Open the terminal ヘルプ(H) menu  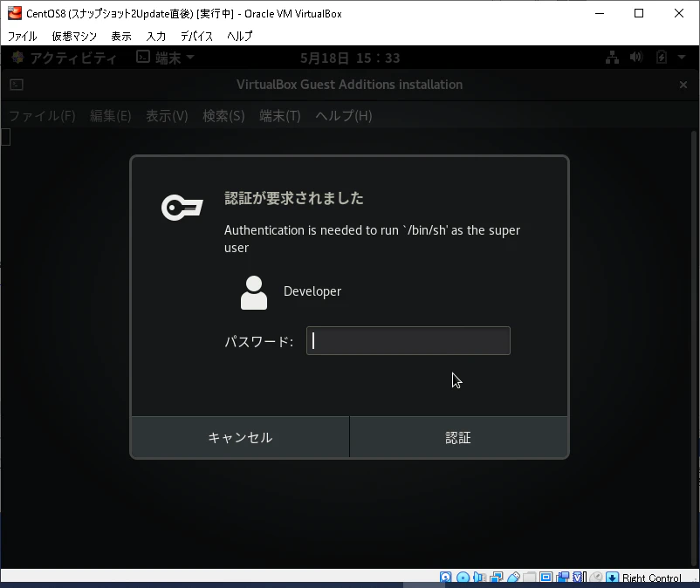344,116
